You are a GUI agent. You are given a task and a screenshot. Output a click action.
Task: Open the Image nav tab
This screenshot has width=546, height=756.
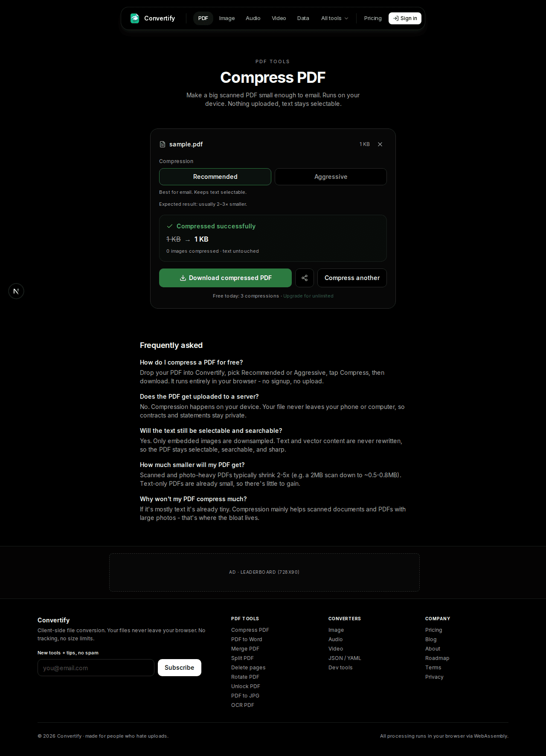click(227, 18)
